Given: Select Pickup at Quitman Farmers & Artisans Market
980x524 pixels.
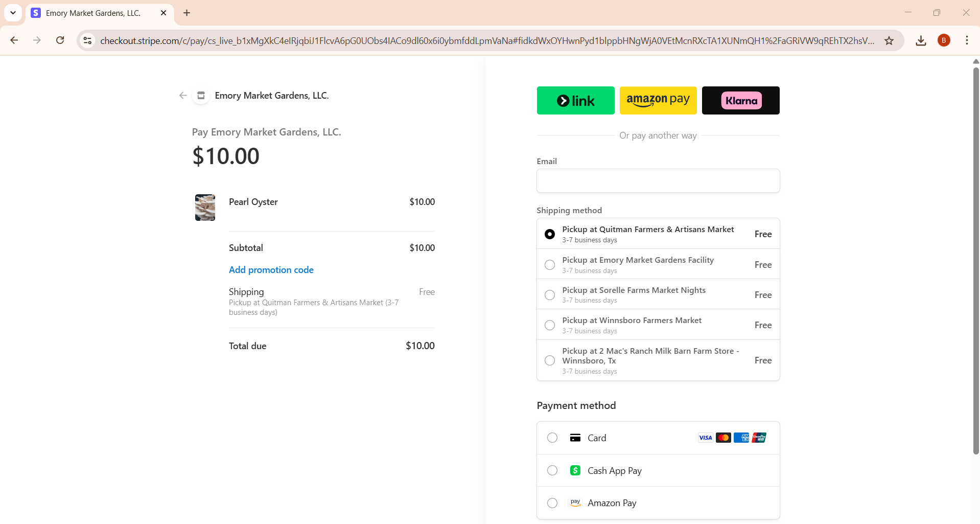Looking at the screenshot, I should [658, 234].
